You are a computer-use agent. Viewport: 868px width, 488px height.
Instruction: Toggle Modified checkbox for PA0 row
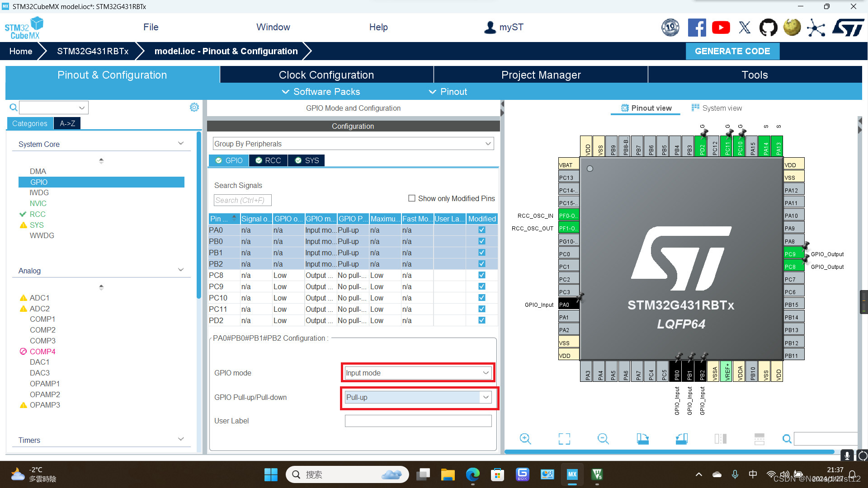(x=482, y=230)
